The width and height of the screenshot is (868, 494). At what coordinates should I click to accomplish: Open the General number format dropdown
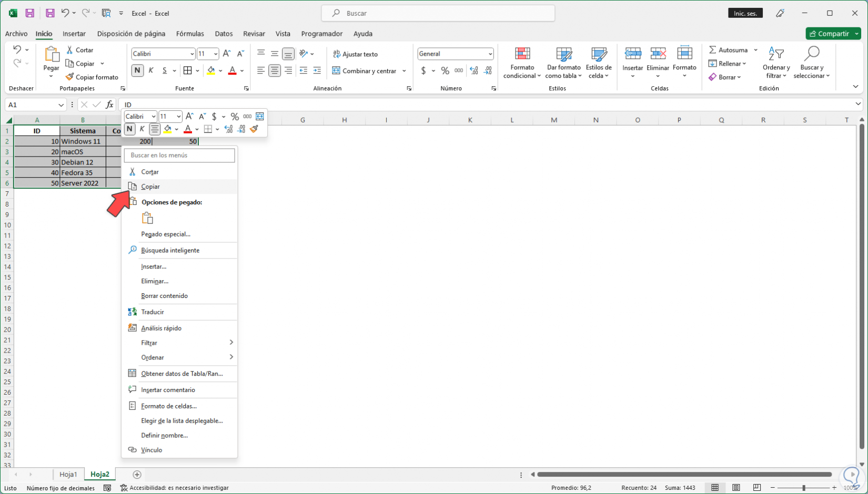click(490, 54)
